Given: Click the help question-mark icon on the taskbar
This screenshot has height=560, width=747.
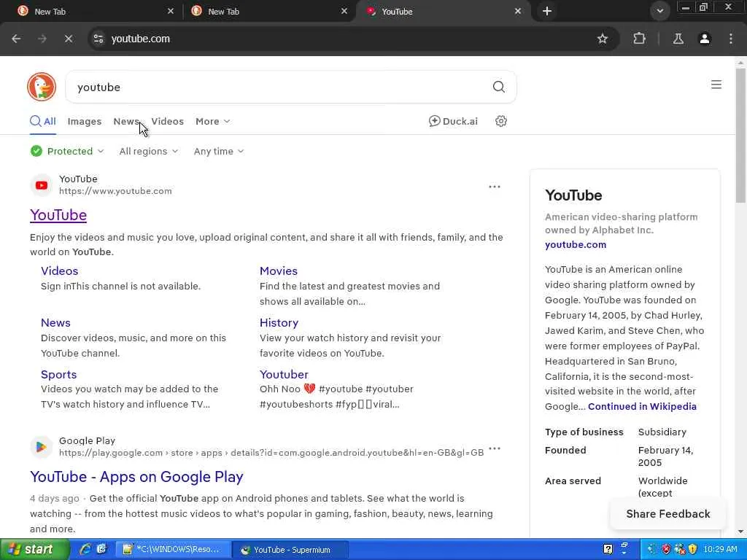Looking at the screenshot, I should pos(608,549).
